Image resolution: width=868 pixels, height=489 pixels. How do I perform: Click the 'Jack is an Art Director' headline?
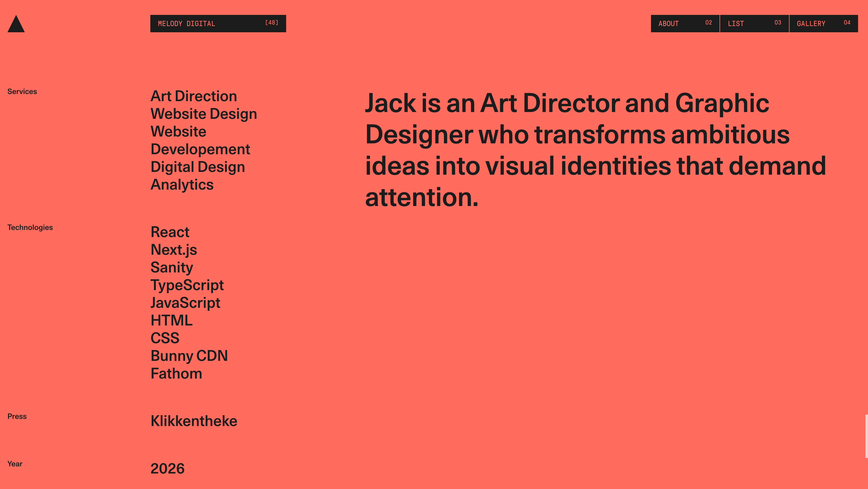[x=595, y=150]
